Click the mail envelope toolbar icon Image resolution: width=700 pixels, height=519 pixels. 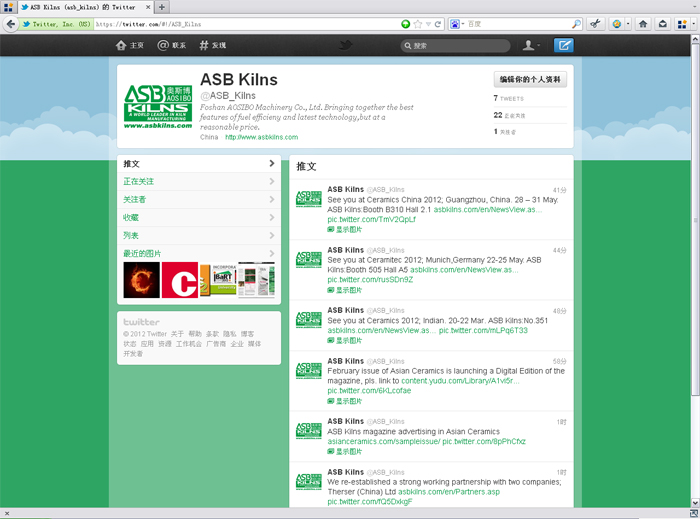click(x=663, y=24)
